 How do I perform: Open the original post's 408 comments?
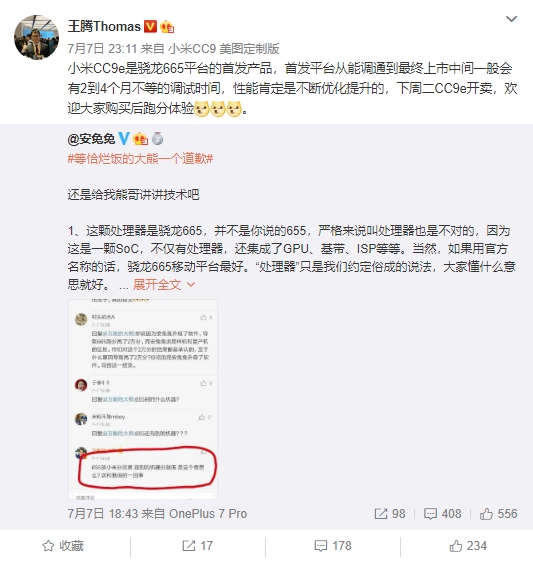(x=442, y=513)
